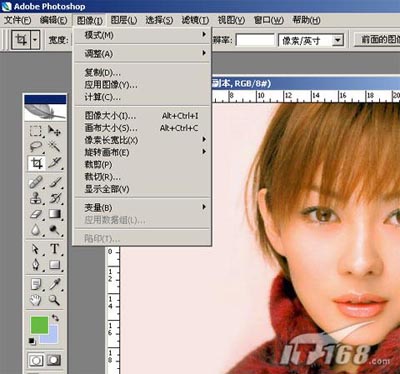The height and width of the screenshot is (374, 400).
Task: Click the green foreground color swatch
Action: pos(39,325)
